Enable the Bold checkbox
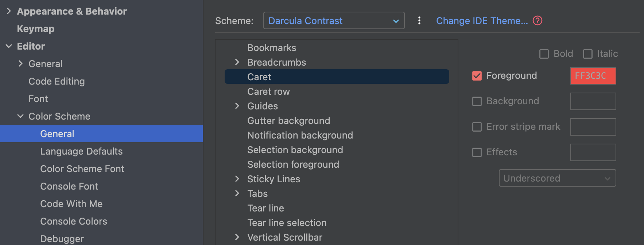The width and height of the screenshot is (644, 245). click(544, 54)
